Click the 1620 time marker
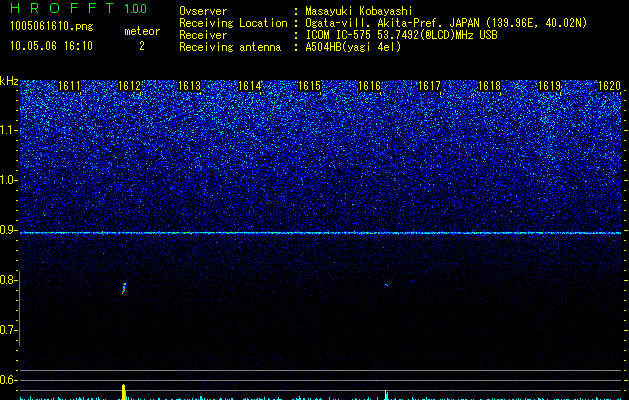This screenshot has width=629, height=400. pos(609,86)
